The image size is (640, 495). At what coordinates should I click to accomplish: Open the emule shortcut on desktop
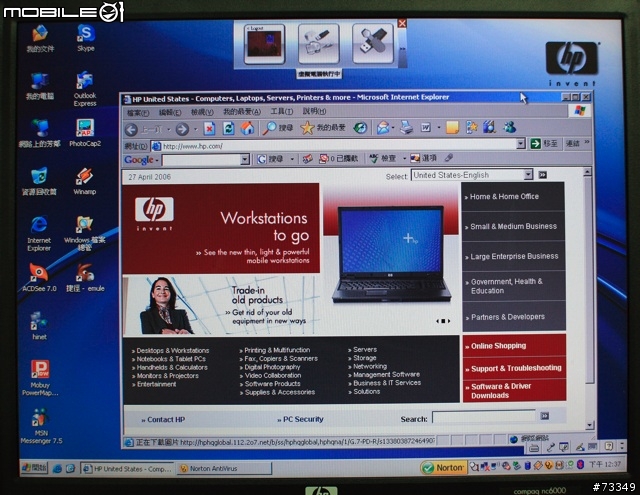pyautogui.click(x=85, y=277)
